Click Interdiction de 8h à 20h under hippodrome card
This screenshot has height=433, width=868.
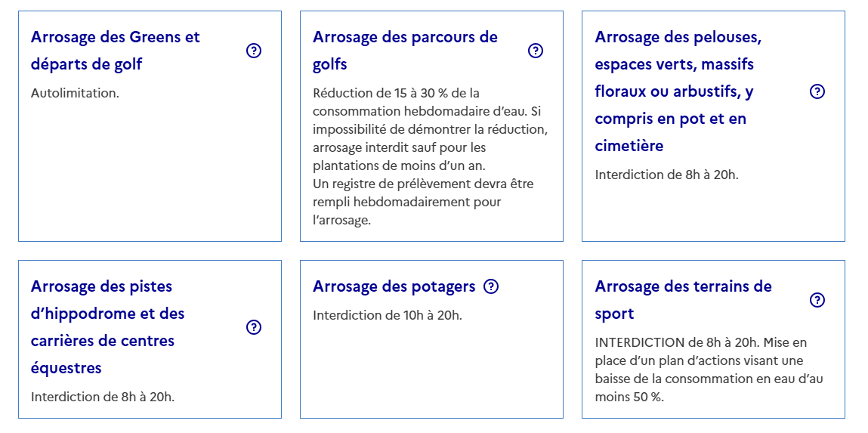click(x=102, y=397)
